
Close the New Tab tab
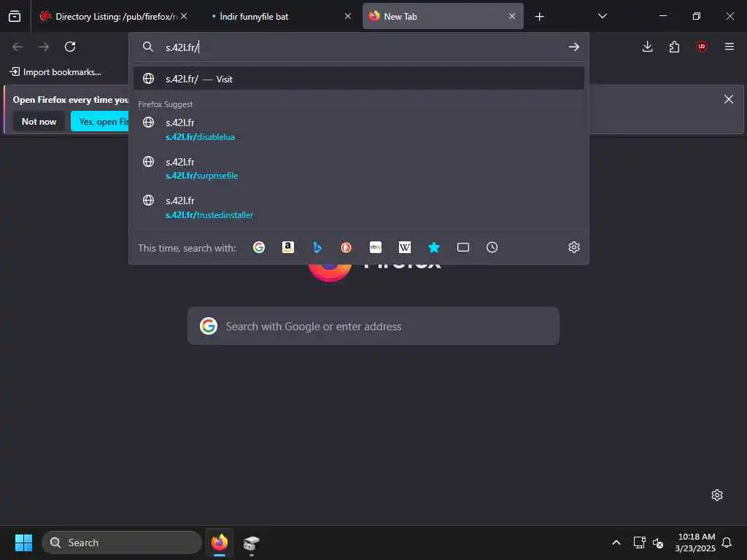tap(511, 17)
